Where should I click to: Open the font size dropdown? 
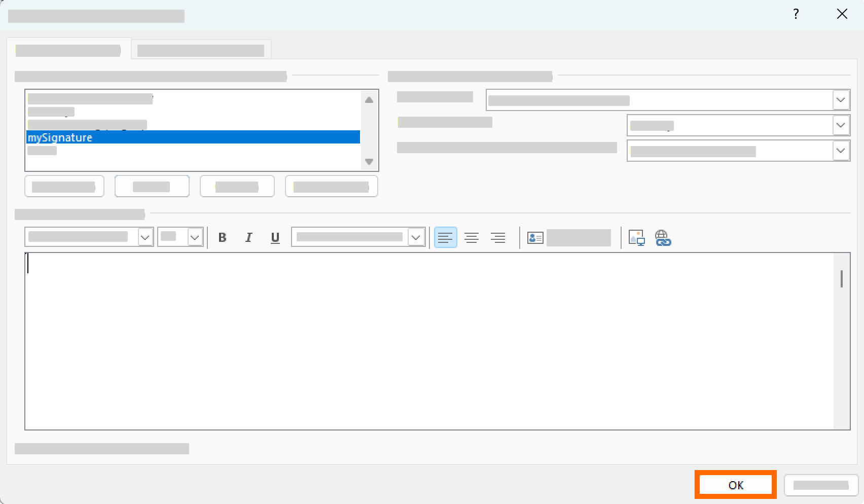click(195, 237)
